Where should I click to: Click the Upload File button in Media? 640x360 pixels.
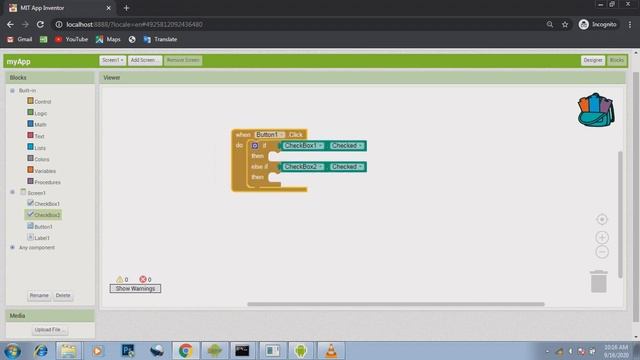(x=50, y=329)
